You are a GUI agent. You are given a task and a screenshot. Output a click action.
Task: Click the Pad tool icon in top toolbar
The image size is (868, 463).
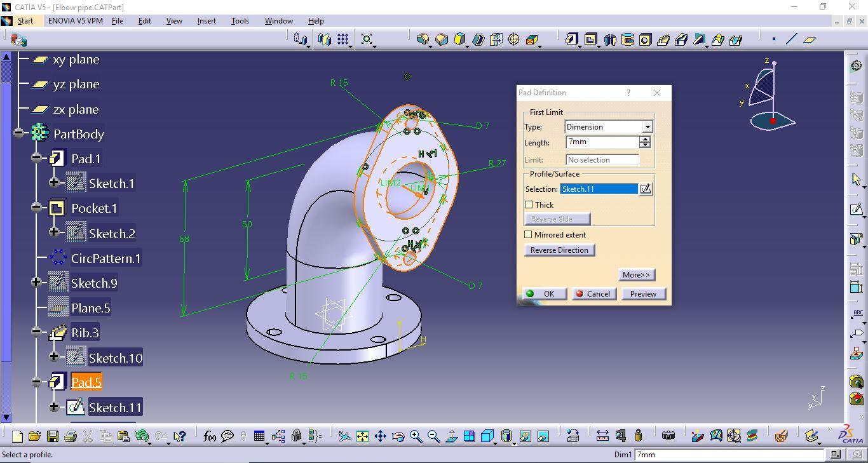(572, 40)
